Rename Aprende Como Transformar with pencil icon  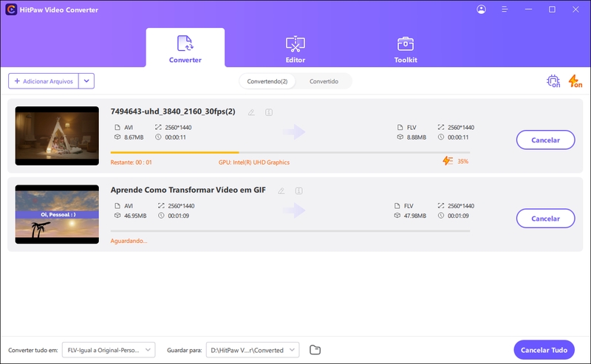point(281,190)
